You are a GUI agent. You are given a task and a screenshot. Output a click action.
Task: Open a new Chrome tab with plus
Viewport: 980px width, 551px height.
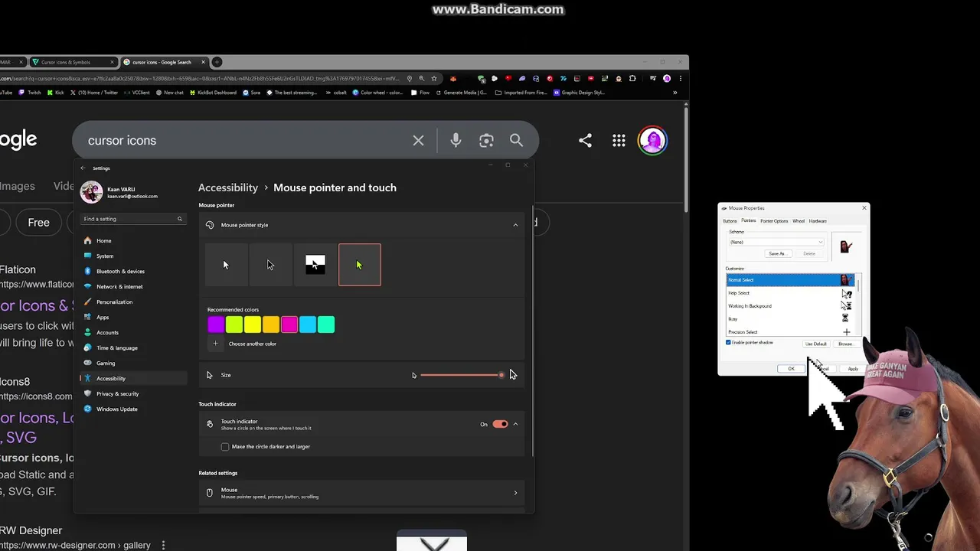pyautogui.click(x=217, y=62)
